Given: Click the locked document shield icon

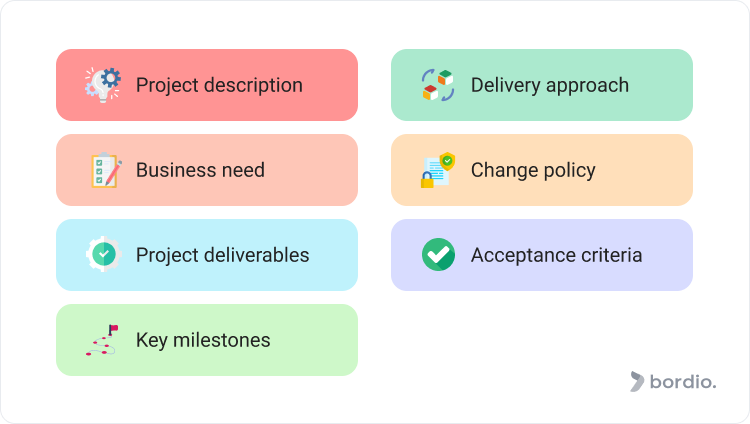Looking at the screenshot, I should (438, 170).
